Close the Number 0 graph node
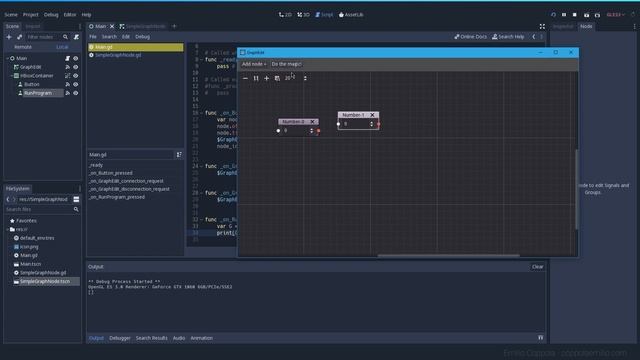 point(313,122)
